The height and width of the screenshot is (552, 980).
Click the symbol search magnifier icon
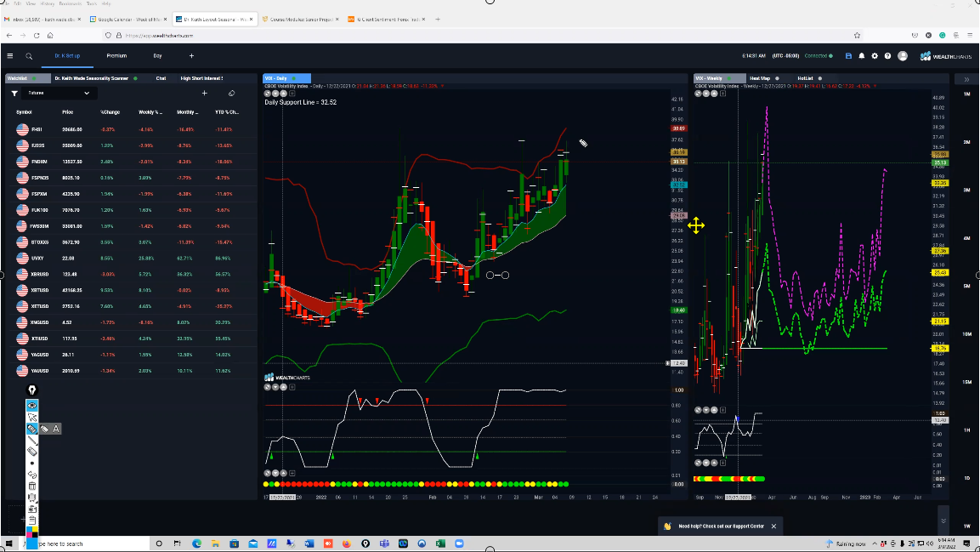tap(29, 56)
